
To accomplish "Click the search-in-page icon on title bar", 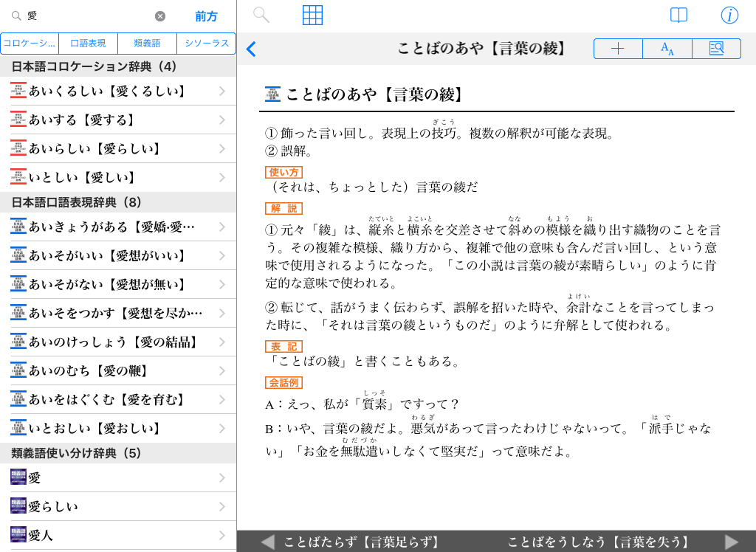I will pos(716,49).
